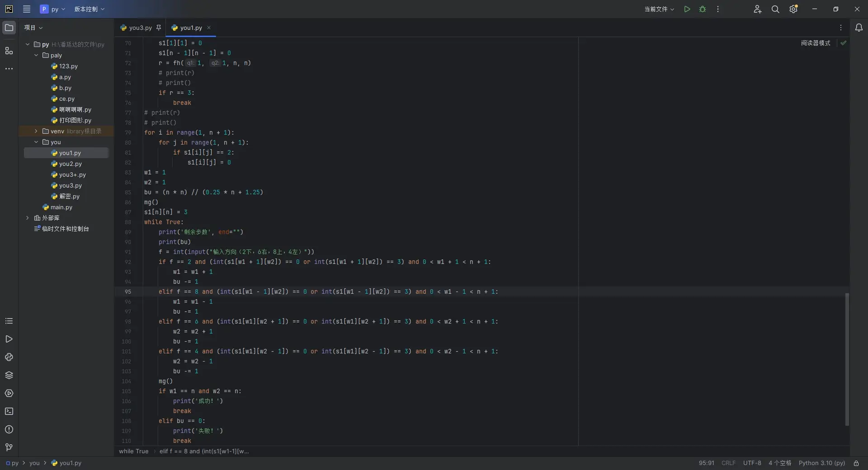Toggle reader mode label

pyautogui.click(x=816, y=43)
